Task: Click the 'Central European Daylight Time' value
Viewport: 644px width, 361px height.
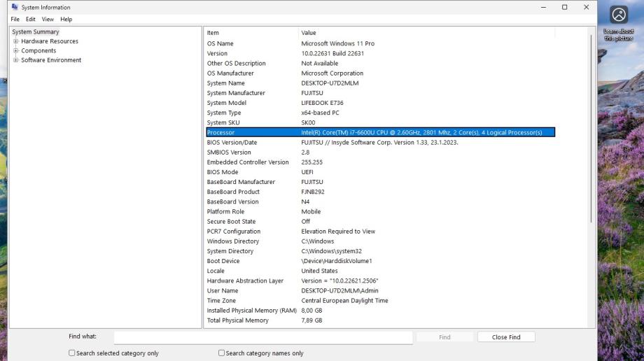Action: tap(344, 300)
